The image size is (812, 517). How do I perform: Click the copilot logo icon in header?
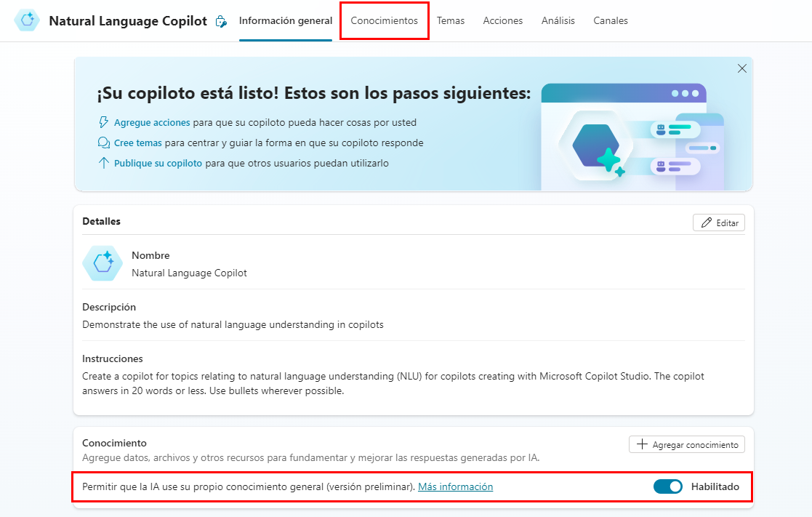28,20
